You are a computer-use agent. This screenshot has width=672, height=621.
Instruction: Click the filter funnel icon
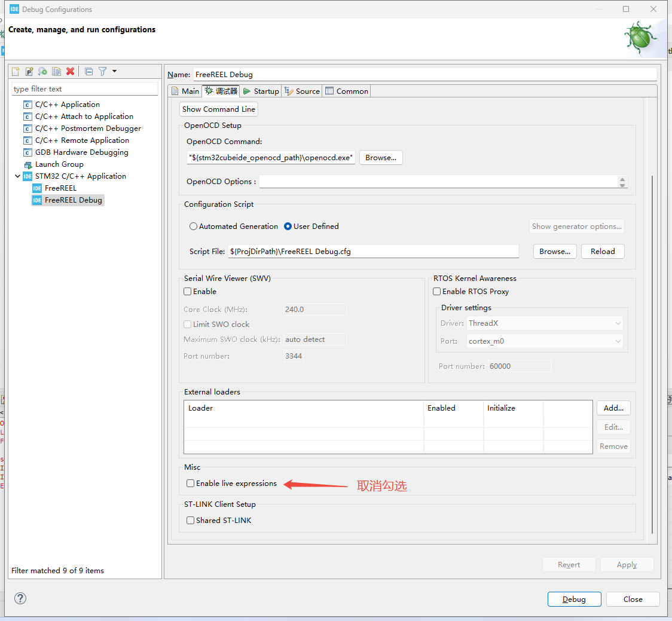click(x=103, y=71)
